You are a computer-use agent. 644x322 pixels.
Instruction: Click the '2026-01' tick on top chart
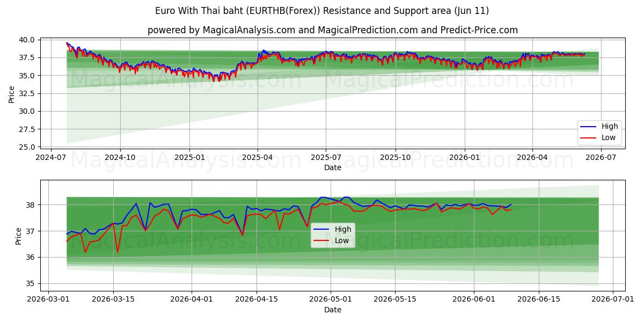[x=464, y=157]
